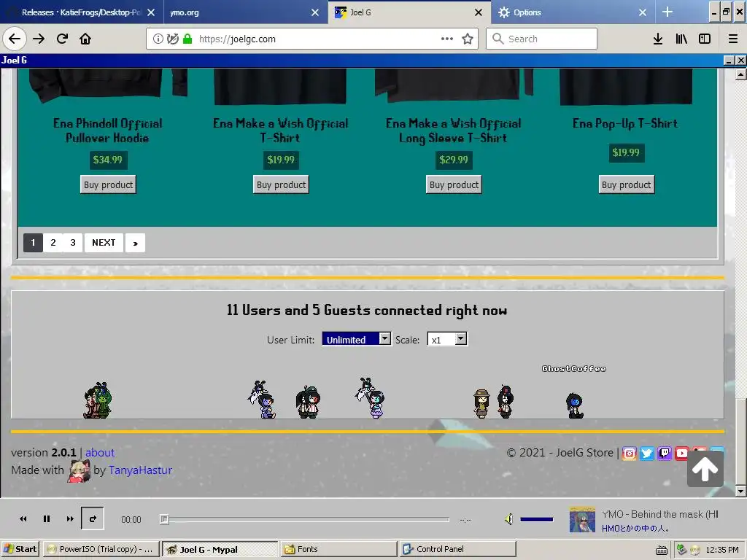Close the Options tab
The image size is (747, 560).
click(643, 12)
